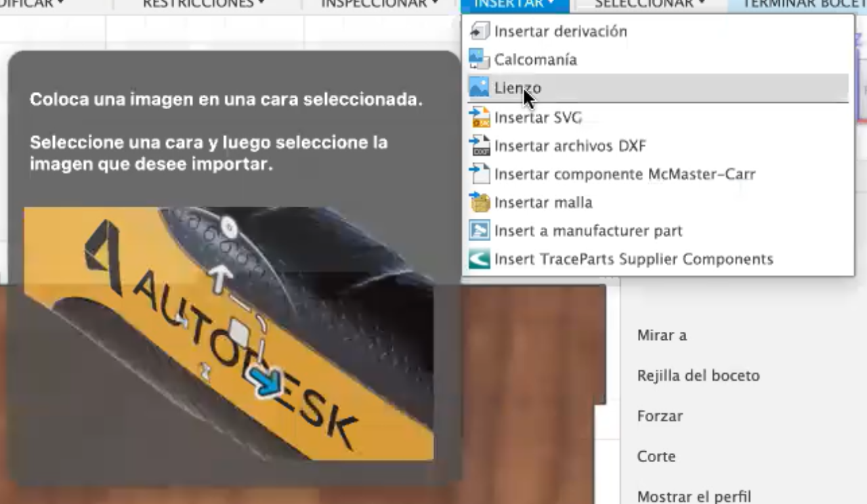Viewport: 867px width, 504px height.
Task: Click the Corte option
Action: (656, 457)
